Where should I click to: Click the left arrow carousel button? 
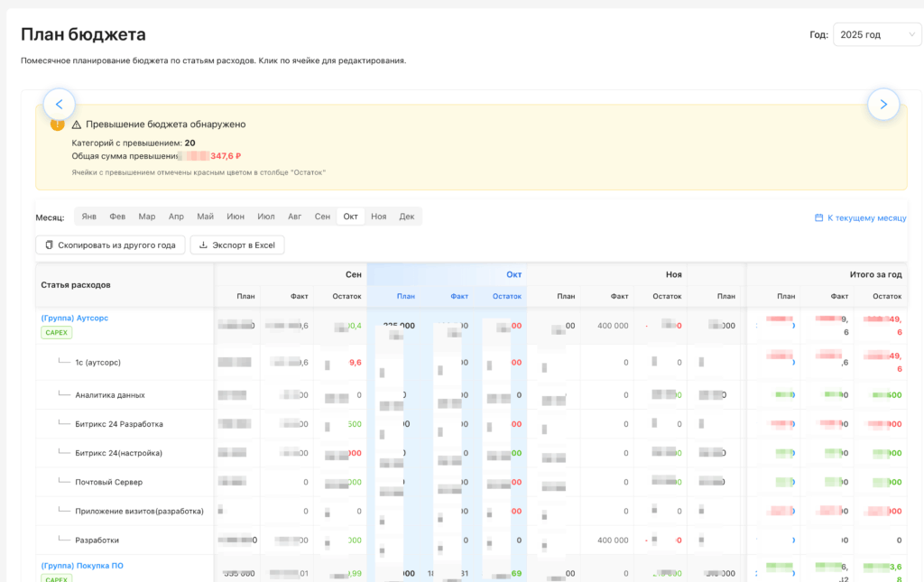pos(59,105)
